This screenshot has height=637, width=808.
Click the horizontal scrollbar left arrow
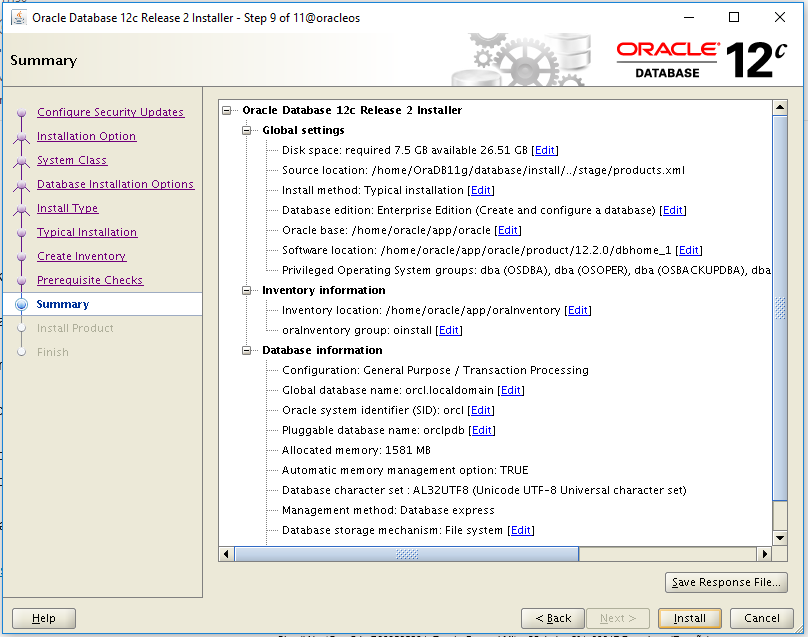226,554
